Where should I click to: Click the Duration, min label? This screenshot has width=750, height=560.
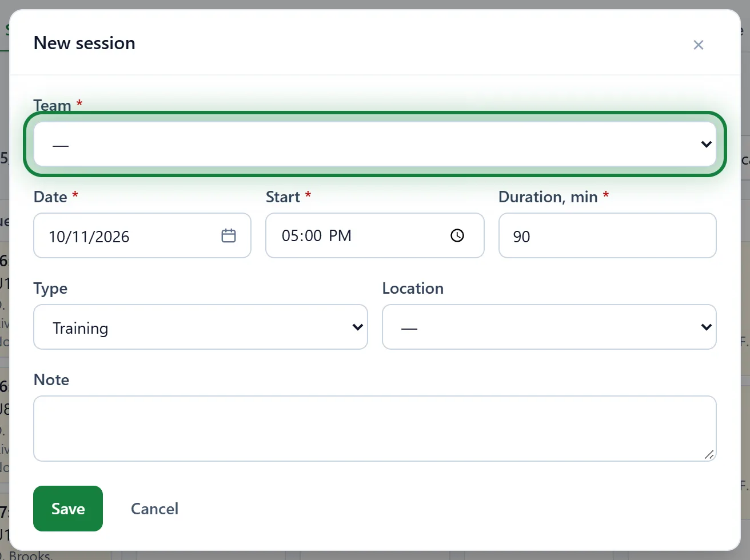tap(548, 197)
